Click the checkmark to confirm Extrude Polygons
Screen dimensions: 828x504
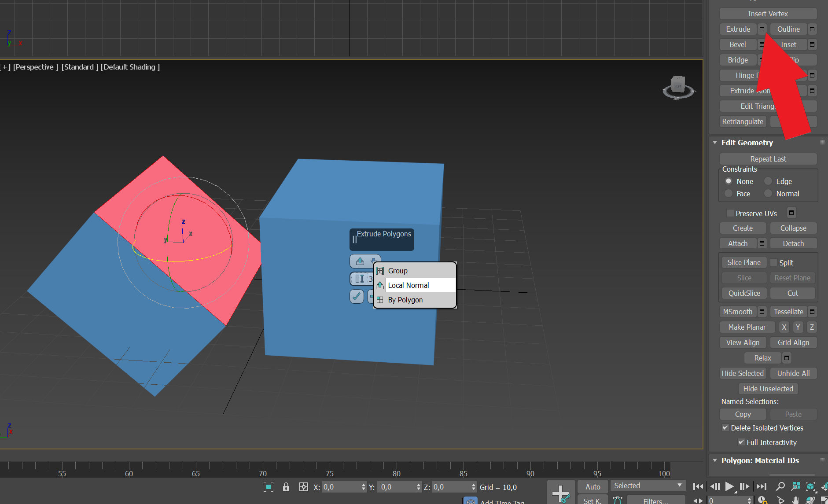[357, 297]
